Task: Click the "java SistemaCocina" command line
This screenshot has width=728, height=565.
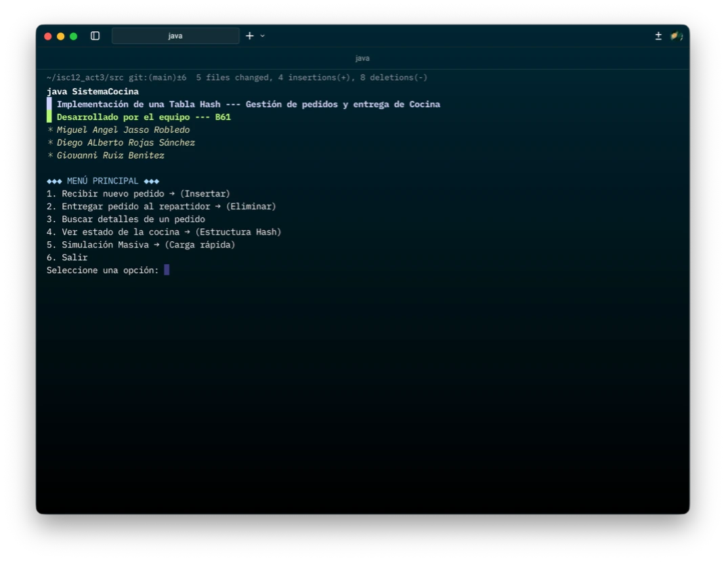Action: 92,91
